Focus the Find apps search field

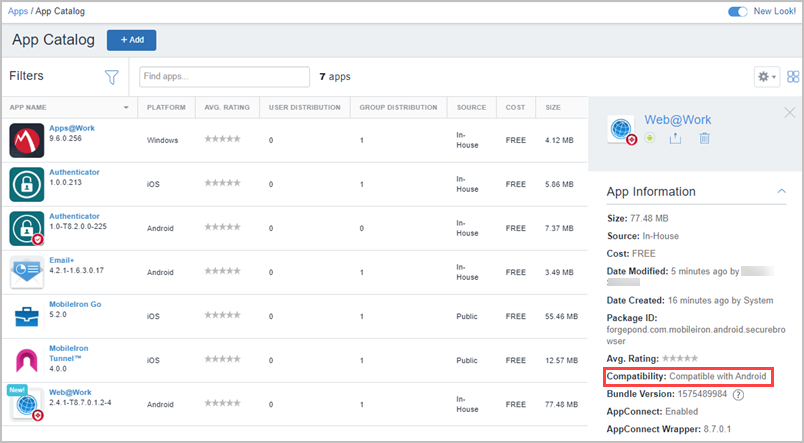coord(224,77)
